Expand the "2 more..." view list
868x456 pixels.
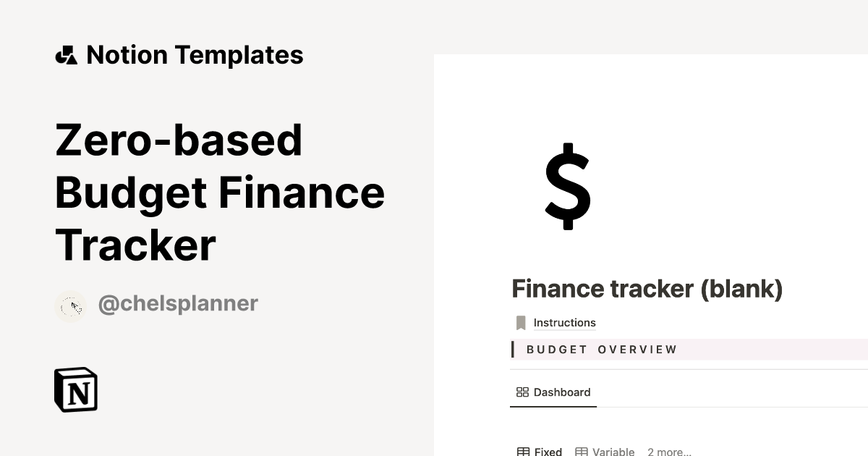(669, 451)
